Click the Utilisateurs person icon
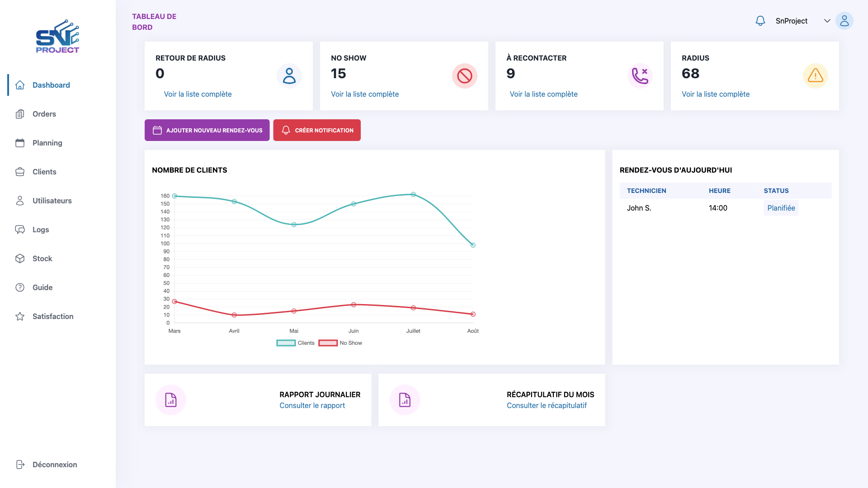This screenshot has width=868, height=488. (20, 201)
